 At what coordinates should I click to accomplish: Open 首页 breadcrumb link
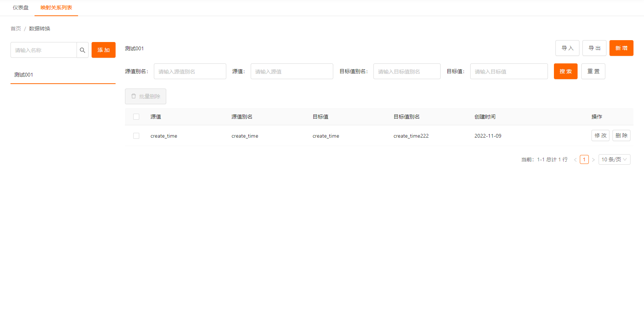[x=16, y=29]
